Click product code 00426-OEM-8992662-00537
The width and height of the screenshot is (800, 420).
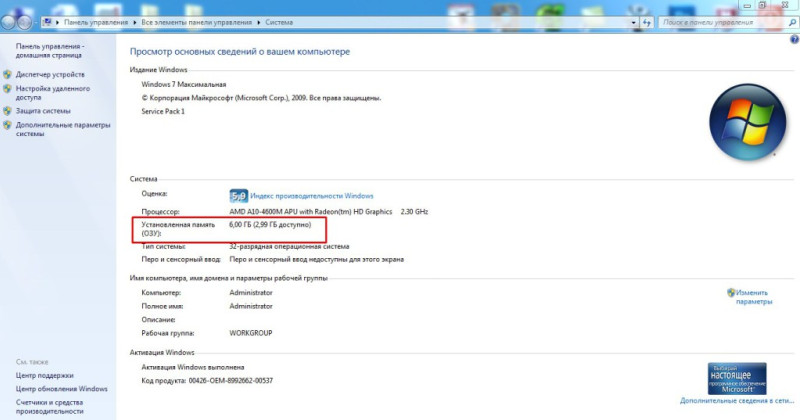231,381
